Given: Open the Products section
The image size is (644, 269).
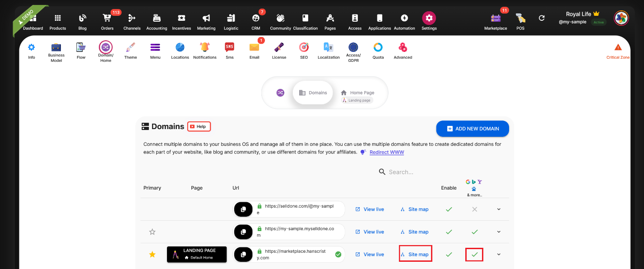Looking at the screenshot, I should click(x=58, y=22).
